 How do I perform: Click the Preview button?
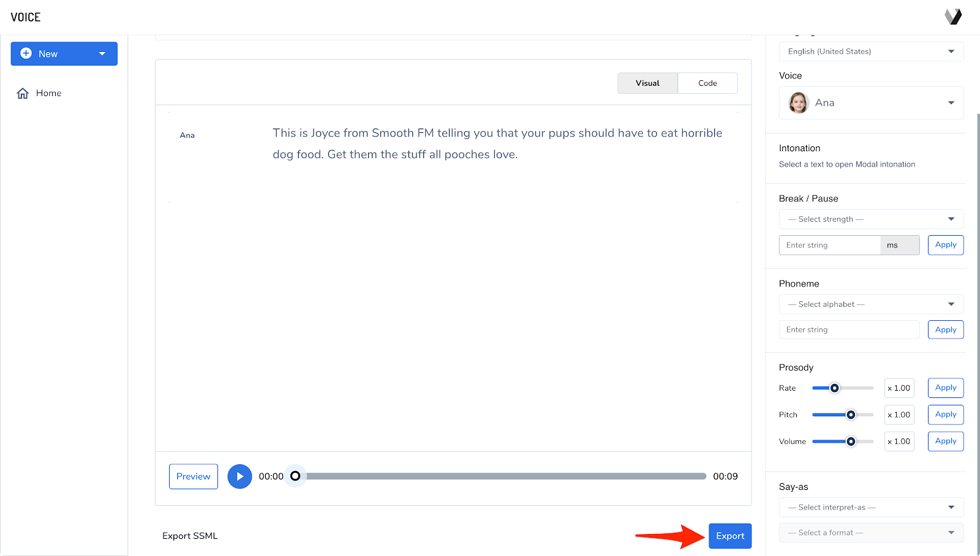193,476
